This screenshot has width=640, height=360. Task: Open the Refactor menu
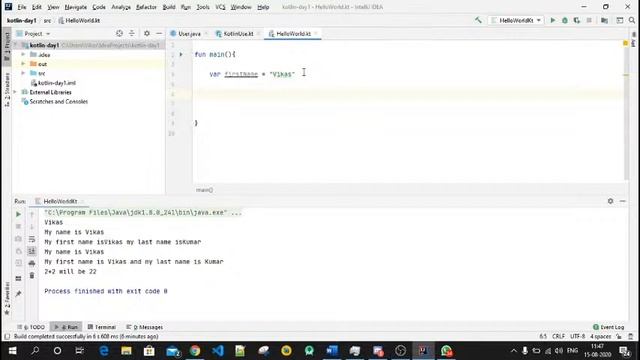click(146, 7)
